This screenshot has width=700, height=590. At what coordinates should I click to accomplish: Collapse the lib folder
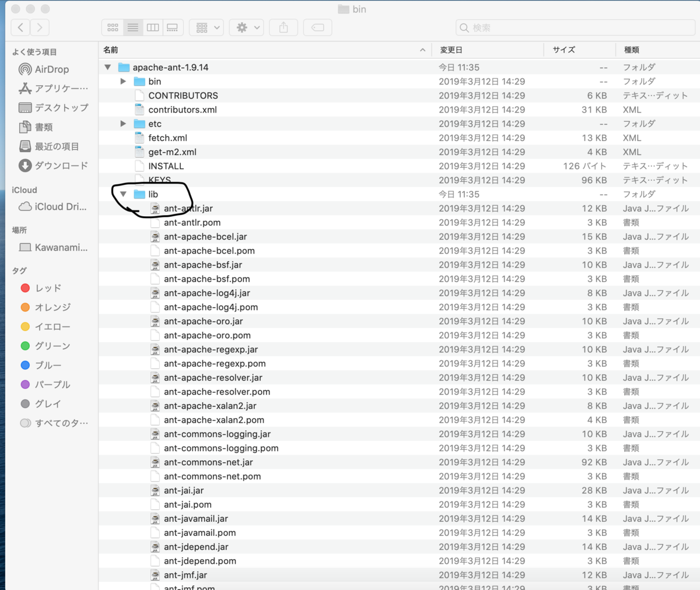[x=123, y=194]
